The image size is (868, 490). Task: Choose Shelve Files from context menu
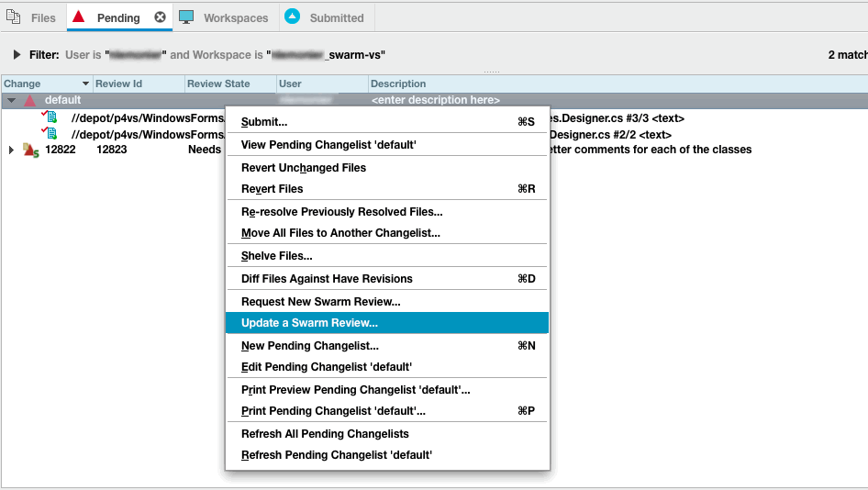coord(276,256)
